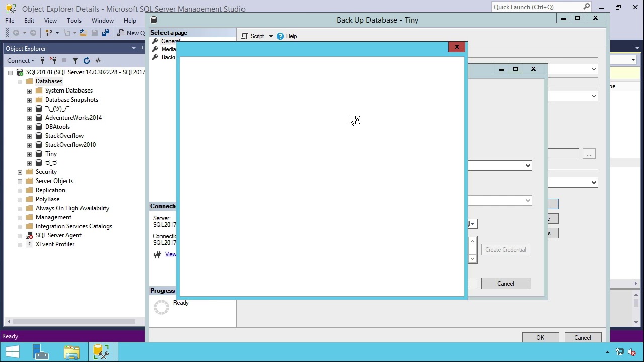Click the Script icon in Back Up Database
Viewport: 644px width, 362px height.
[x=245, y=36]
